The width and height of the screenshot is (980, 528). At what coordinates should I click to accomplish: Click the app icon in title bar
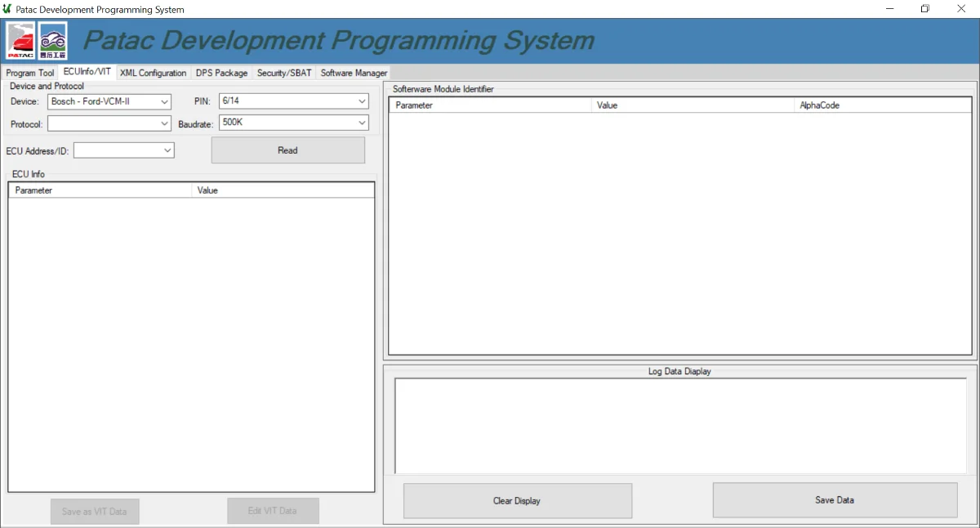pyautogui.click(x=7, y=9)
